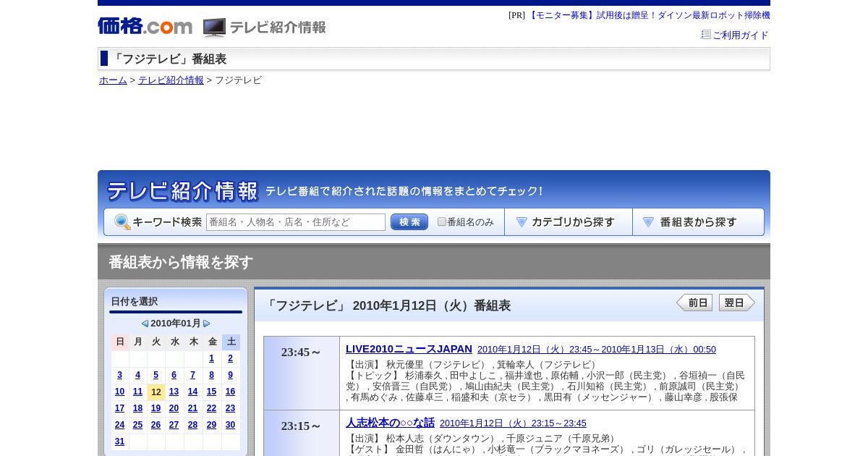This screenshot has height=456, width=868.
Task: Select January 23 in the calendar
Action: point(230,408)
